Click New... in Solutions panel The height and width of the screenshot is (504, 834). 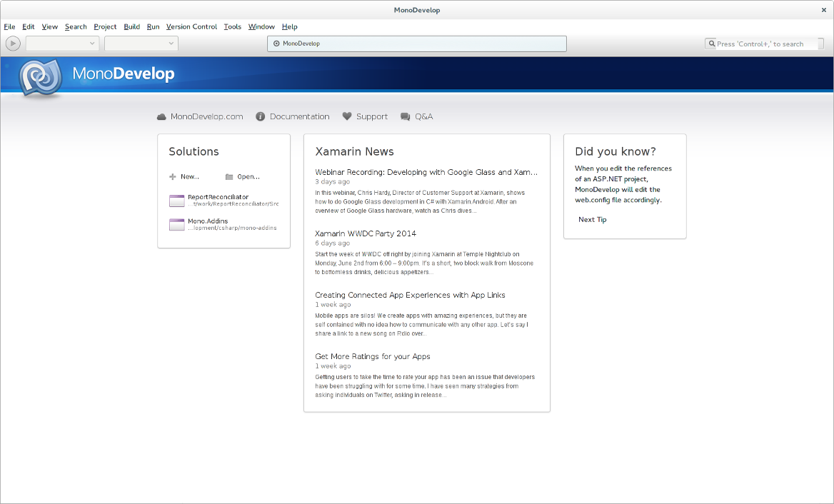[190, 176]
